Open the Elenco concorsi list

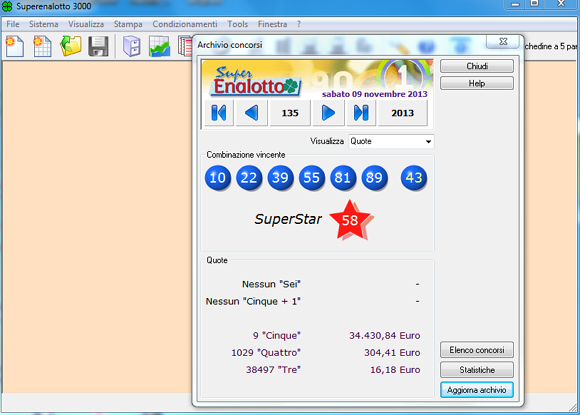point(477,350)
